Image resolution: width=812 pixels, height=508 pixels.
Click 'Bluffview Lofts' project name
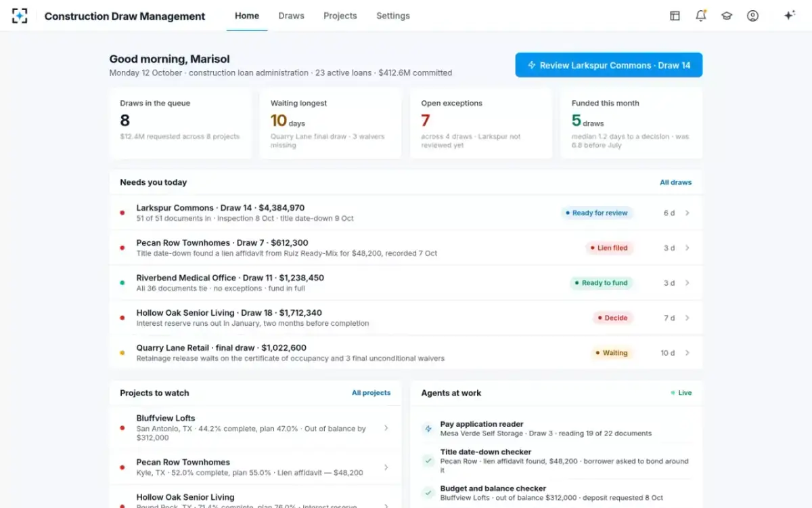pos(166,419)
